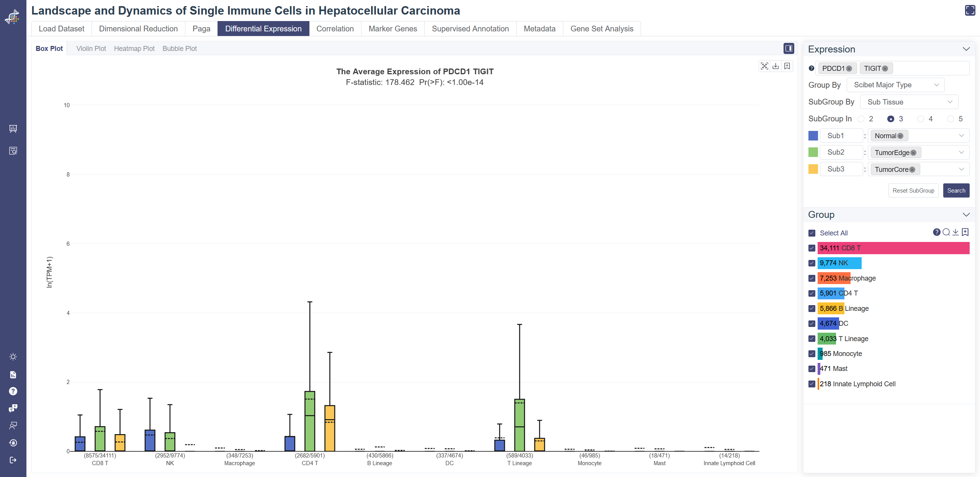980x477 pixels.
Task: Toggle the side panel layout icon
Action: (789, 48)
